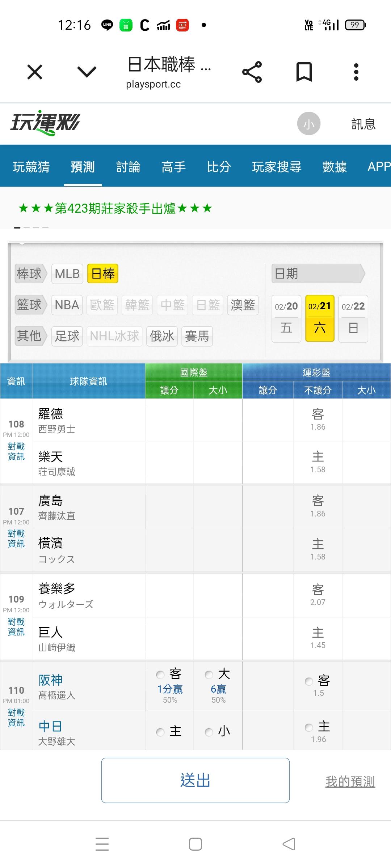Tap 巨人 team name in game 109
Screen dimensions: 391x868
pyautogui.click(x=51, y=632)
